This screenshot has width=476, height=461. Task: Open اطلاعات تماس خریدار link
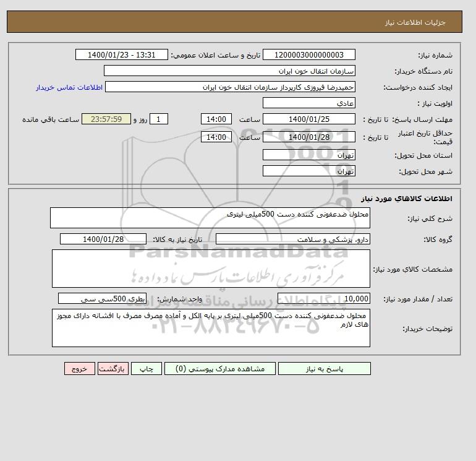(x=69, y=87)
